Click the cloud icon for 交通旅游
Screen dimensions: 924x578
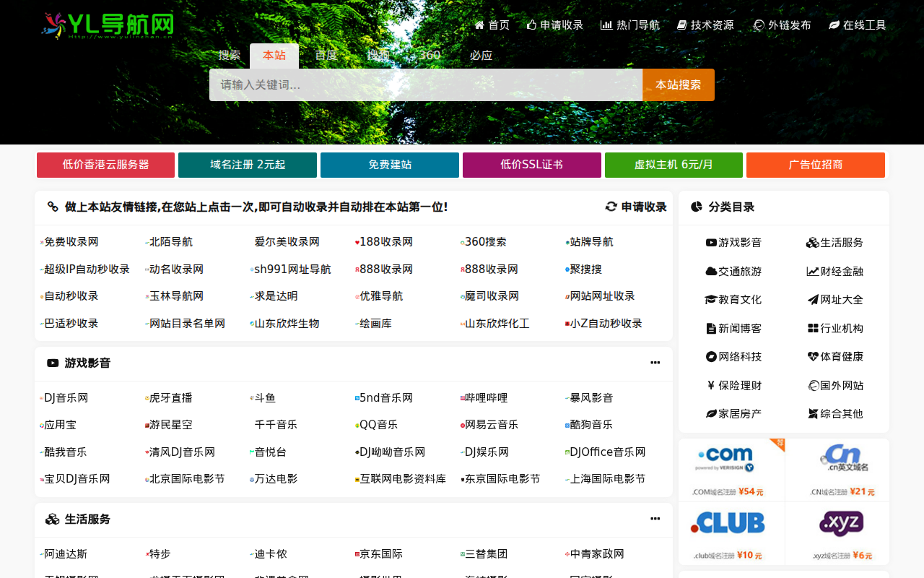point(710,270)
